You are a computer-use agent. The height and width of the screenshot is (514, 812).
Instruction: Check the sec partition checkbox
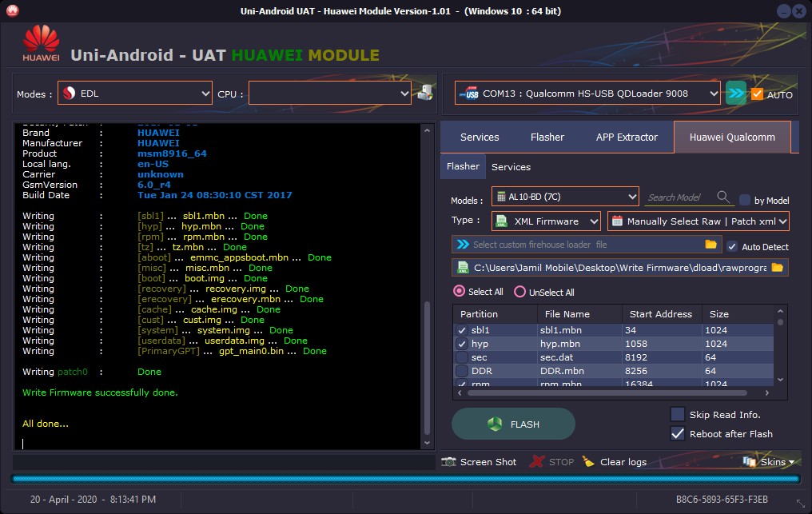coord(462,357)
